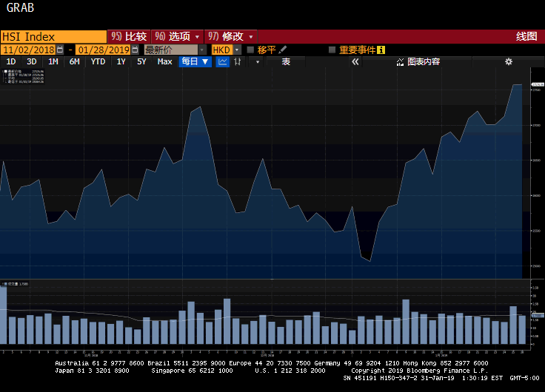
Task: Click the double-chevron collapse panel icon
Action: (x=355, y=62)
